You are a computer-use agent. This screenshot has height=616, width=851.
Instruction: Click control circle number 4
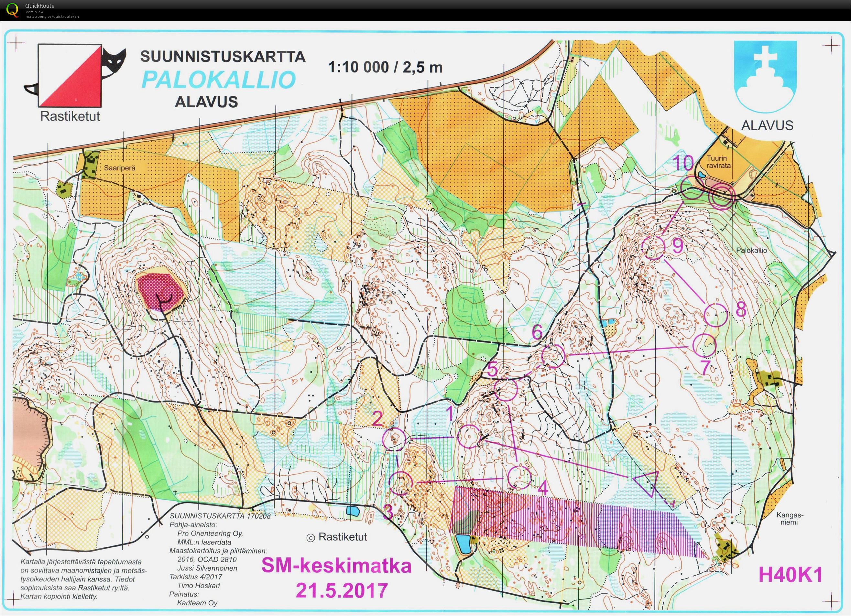pyautogui.click(x=519, y=477)
